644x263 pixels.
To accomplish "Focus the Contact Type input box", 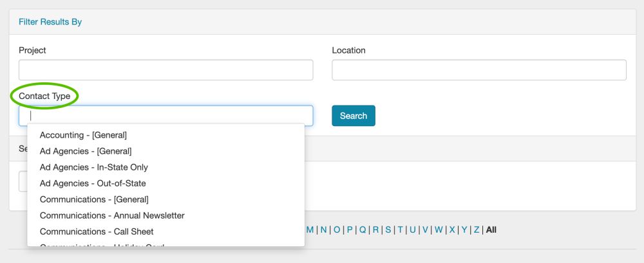I will click(x=166, y=116).
